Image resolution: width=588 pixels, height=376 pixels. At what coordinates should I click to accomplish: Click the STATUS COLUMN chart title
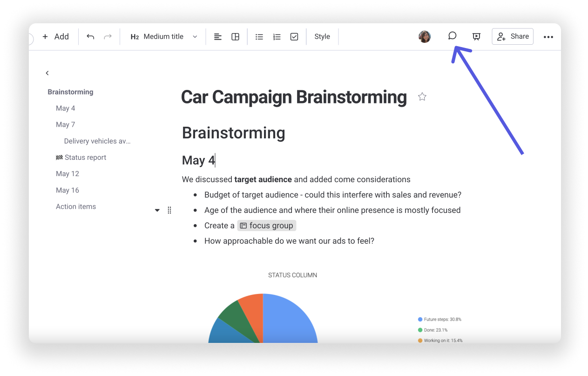(292, 275)
